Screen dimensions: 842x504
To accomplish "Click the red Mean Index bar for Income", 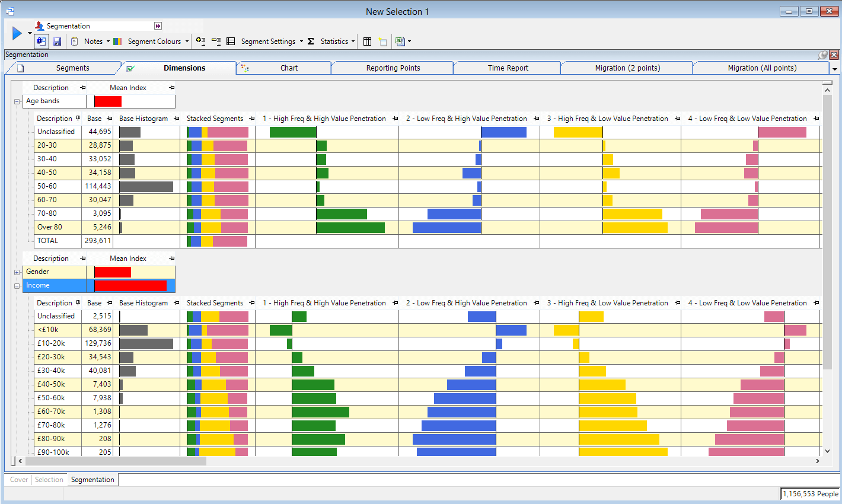I will [x=130, y=286].
